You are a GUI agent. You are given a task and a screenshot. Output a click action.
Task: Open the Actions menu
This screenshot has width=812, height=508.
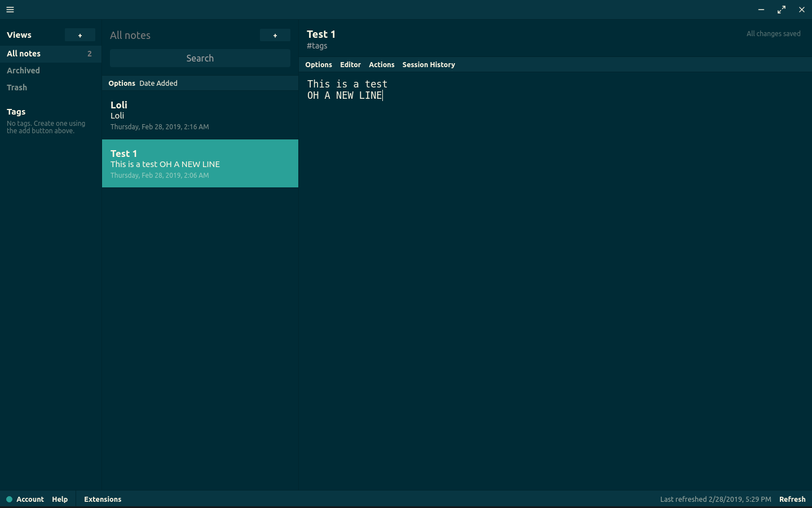(x=381, y=64)
